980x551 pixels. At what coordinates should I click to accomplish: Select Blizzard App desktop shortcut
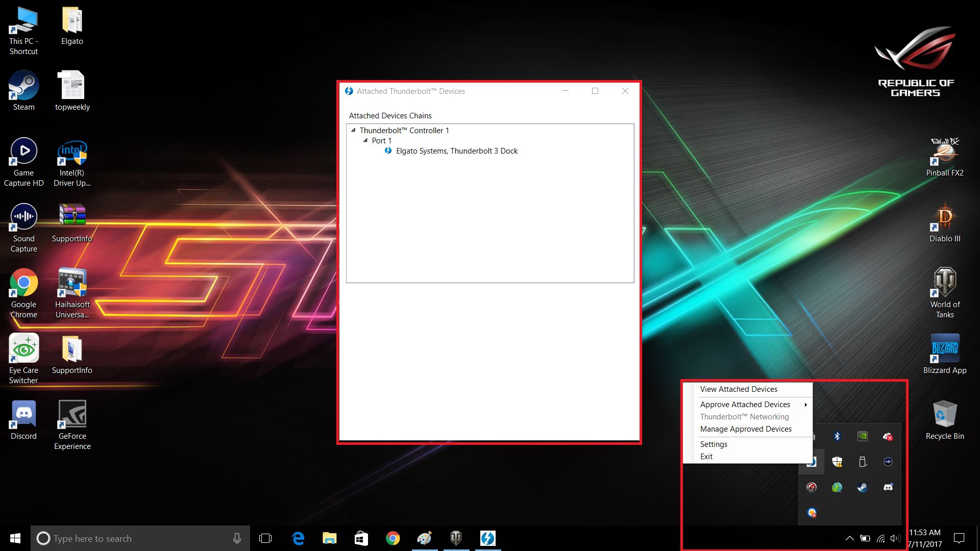pyautogui.click(x=945, y=355)
